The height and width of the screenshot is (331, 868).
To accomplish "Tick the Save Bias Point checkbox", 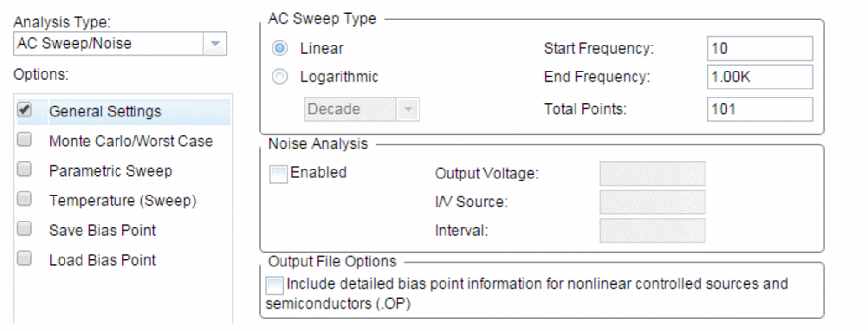I will click(x=23, y=229).
